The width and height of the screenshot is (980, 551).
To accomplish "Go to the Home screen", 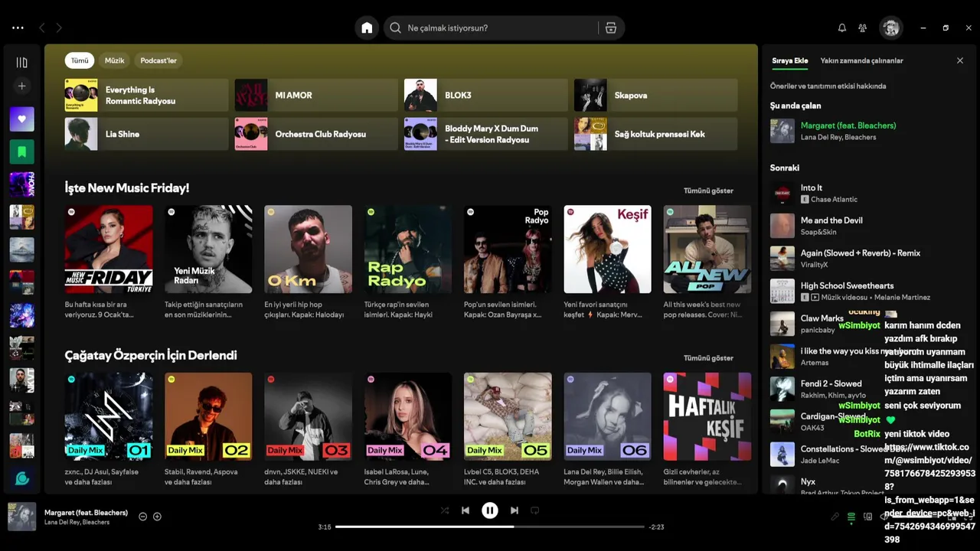I will pyautogui.click(x=367, y=28).
